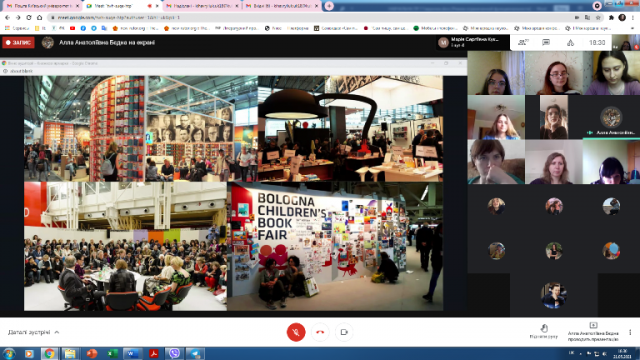Screen dimensions: 640x360
Task: Switch to the third browser tab
Action: coord(202,6)
